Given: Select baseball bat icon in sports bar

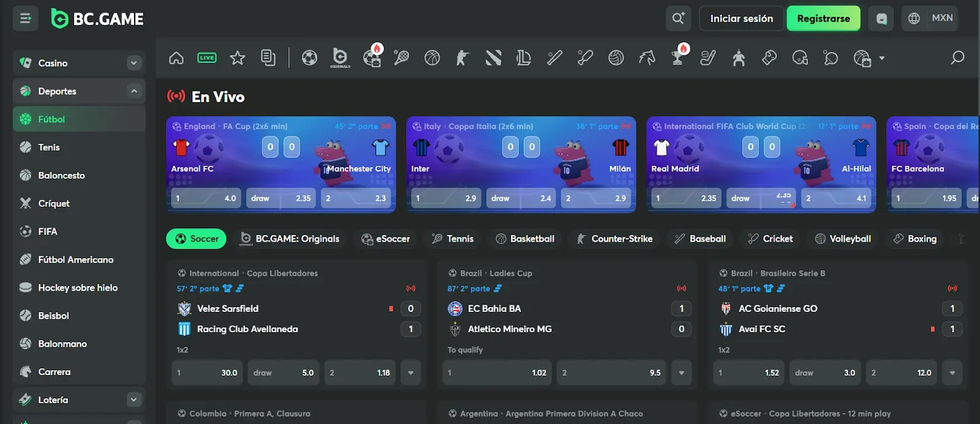Looking at the screenshot, I should coord(555,58).
